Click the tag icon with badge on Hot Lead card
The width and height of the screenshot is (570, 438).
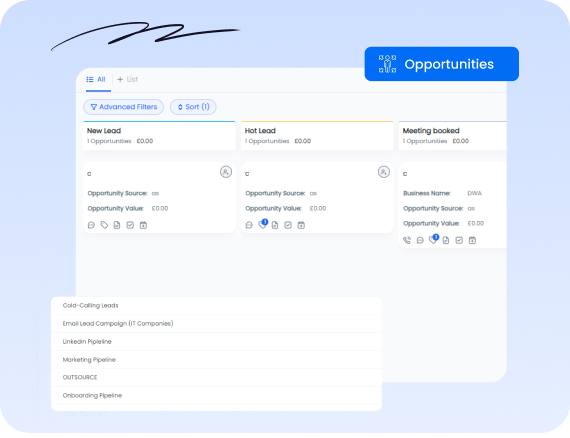click(263, 224)
